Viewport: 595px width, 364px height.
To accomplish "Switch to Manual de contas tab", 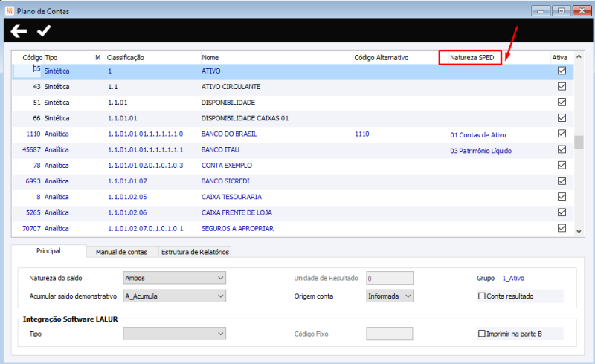I will [121, 252].
